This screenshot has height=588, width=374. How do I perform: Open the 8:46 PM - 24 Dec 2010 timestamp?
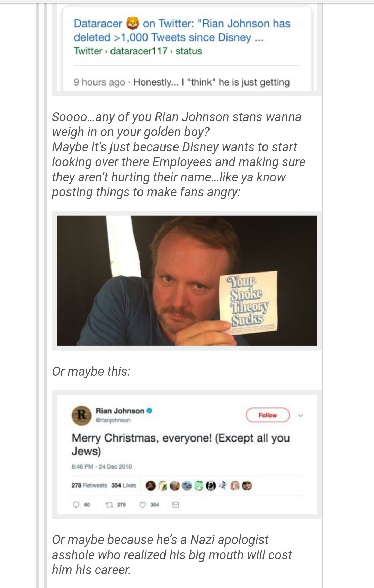[102, 466]
